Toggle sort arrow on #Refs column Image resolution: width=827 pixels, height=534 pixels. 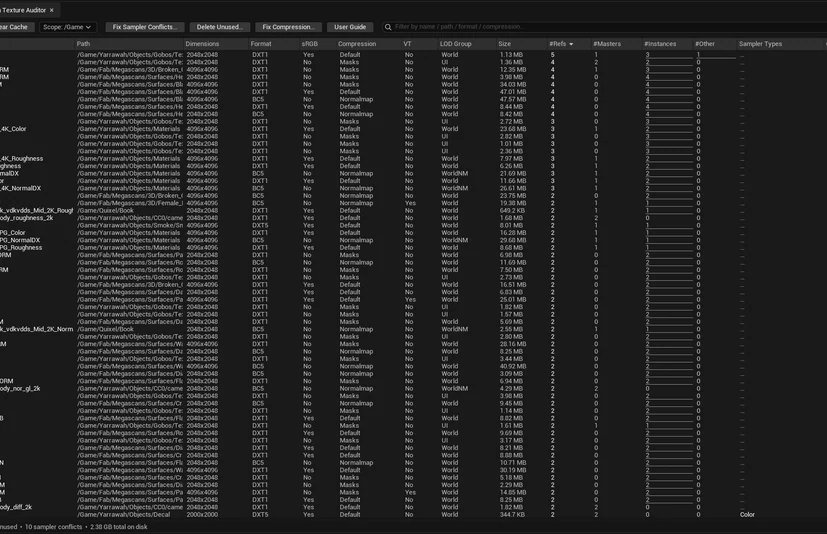click(x=571, y=44)
